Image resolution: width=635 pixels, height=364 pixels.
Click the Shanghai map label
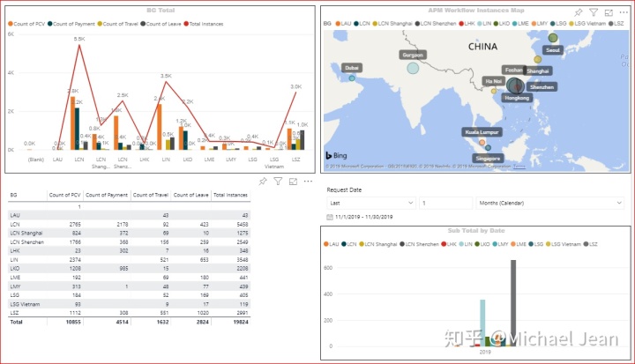[x=537, y=71]
